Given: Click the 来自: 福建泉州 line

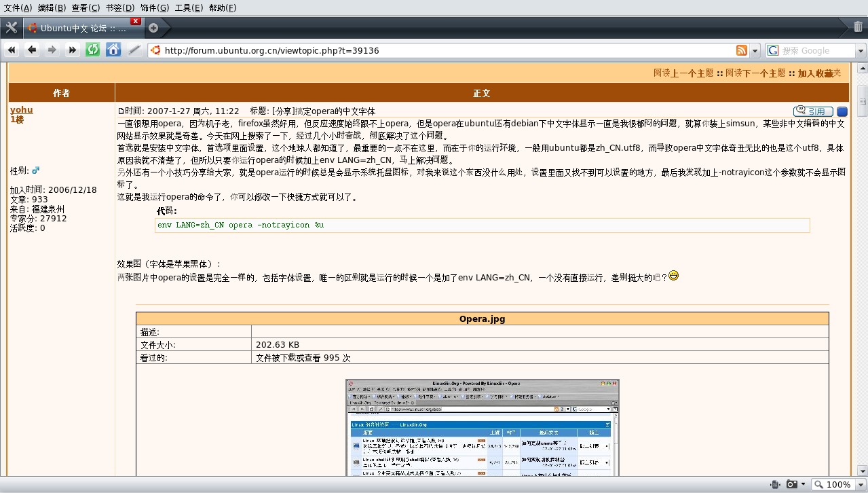Looking at the screenshot, I should 37,209.
